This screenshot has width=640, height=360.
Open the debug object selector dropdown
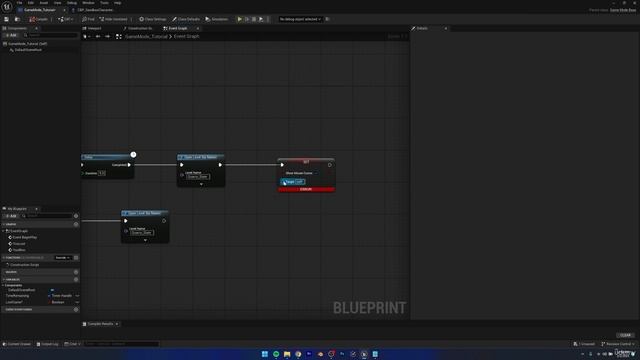(x=300, y=19)
